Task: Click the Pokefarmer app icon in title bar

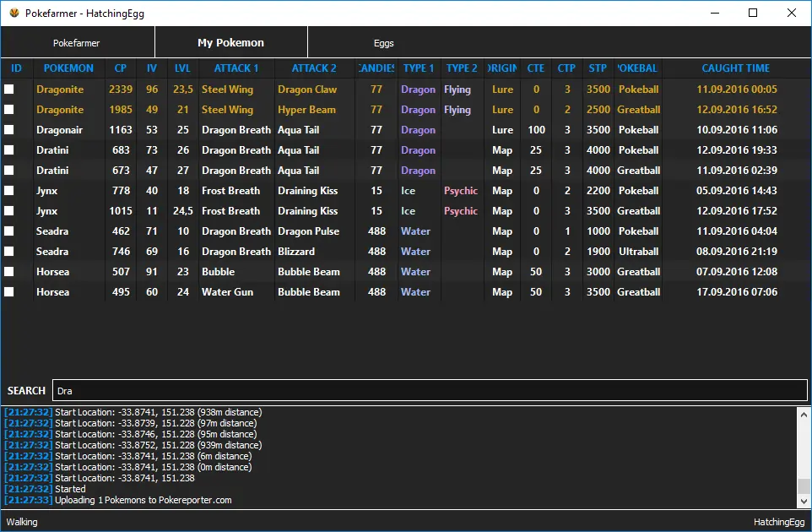Action: pos(14,13)
